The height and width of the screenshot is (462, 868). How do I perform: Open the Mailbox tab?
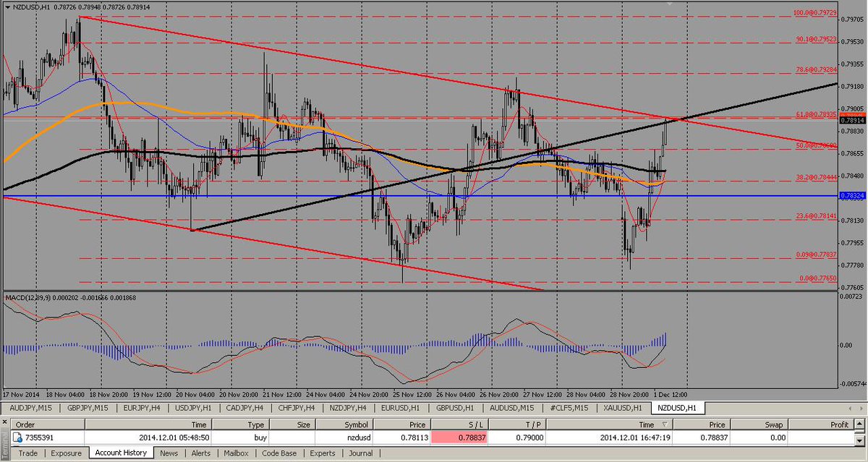236,453
